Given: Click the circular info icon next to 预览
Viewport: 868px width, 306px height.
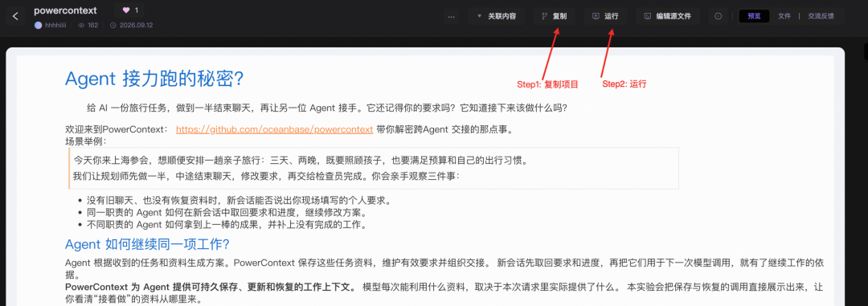Looking at the screenshot, I should coord(719,16).
